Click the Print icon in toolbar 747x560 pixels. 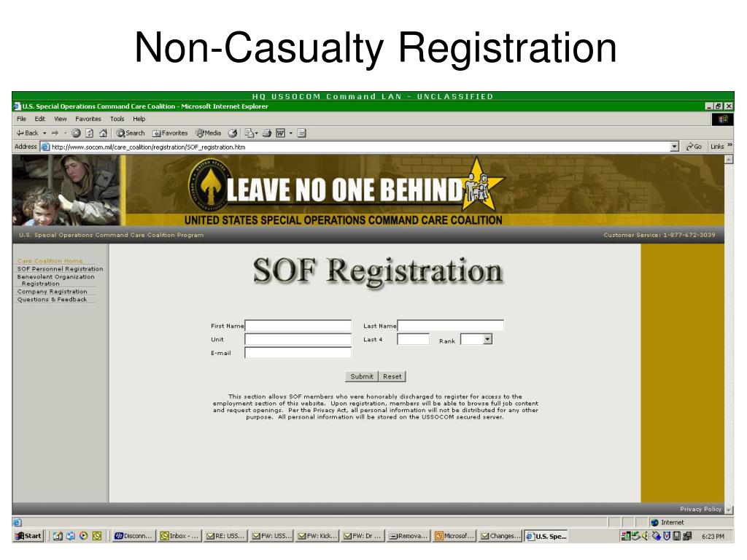pyautogui.click(x=267, y=133)
